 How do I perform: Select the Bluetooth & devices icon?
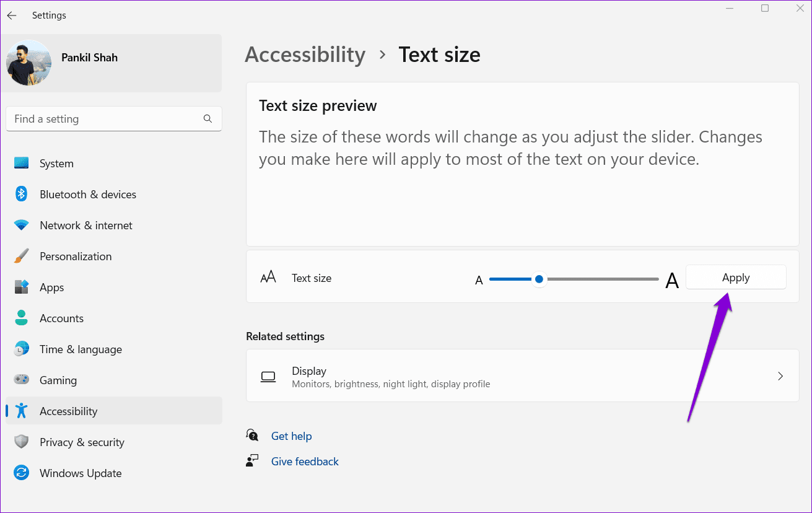pyautogui.click(x=22, y=195)
